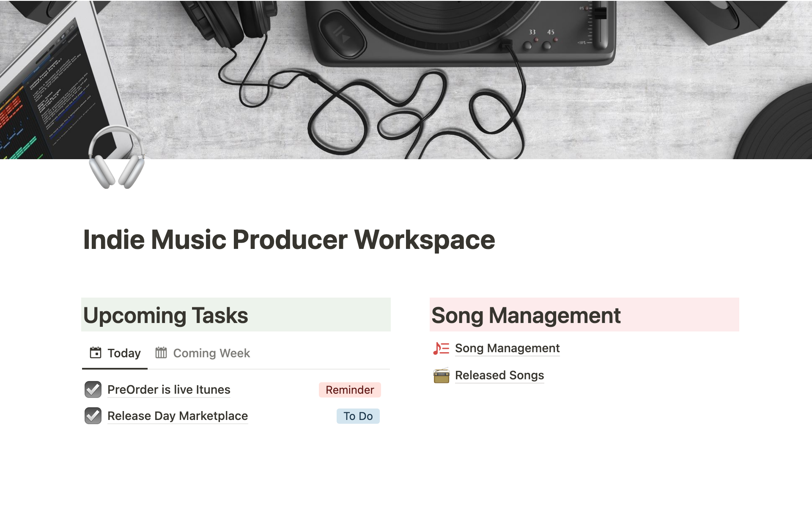Open the Release Day Marketplace task
812x508 pixels.
coord(177,416)
